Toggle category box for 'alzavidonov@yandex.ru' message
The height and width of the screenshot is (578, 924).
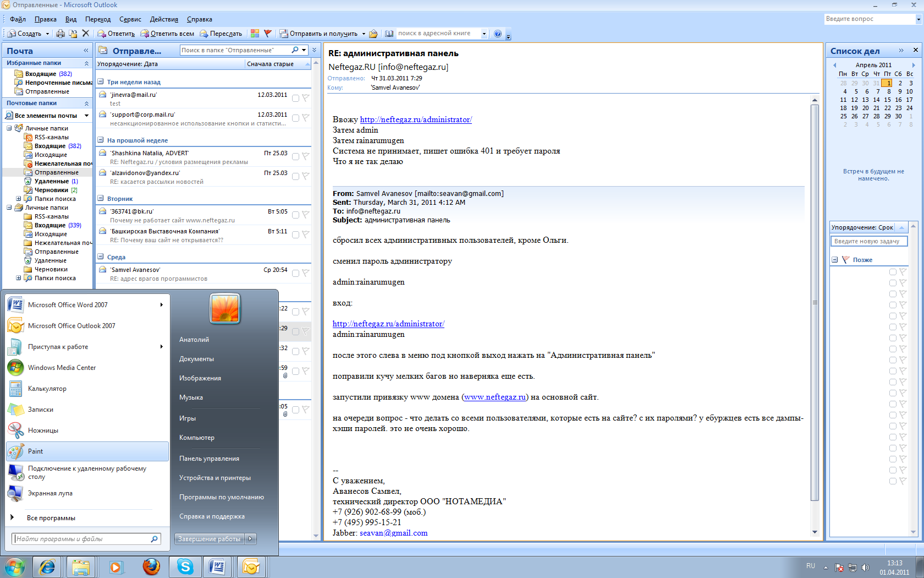click(295, 176)
